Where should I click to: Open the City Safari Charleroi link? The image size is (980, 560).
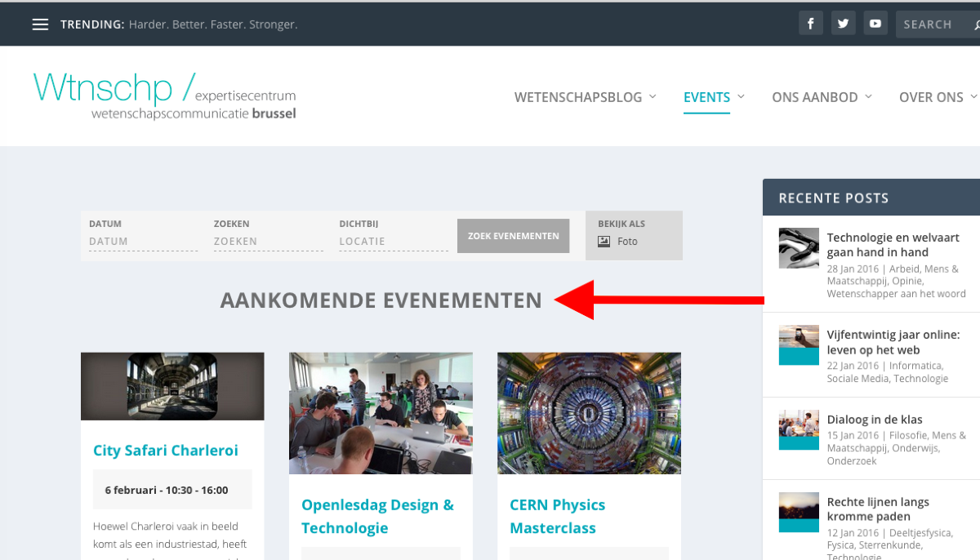click(166, 451)
